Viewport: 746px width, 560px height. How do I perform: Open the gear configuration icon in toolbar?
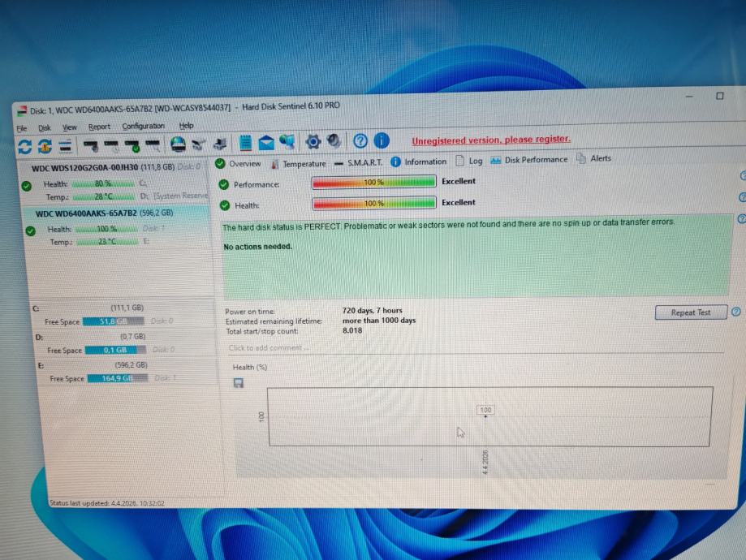pyautogui.click(x=313, y=141)
